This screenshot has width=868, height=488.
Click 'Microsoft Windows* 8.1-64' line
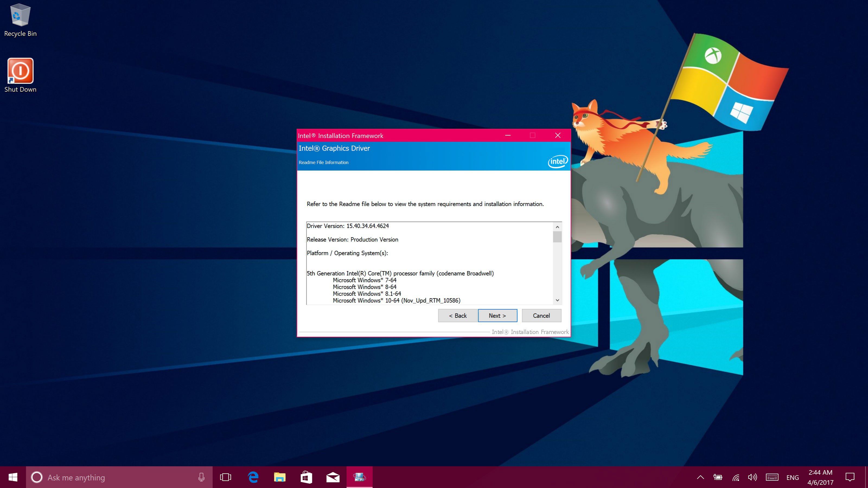[x=367, y=294]
